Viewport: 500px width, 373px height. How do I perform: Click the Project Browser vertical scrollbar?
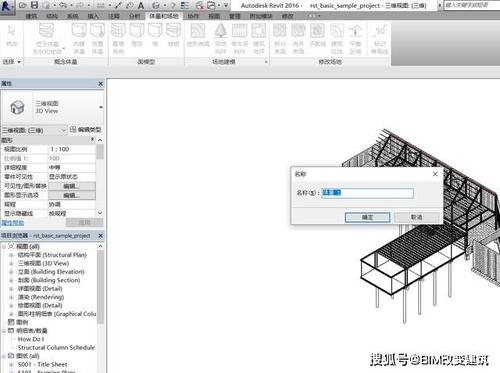coord(100,287)
